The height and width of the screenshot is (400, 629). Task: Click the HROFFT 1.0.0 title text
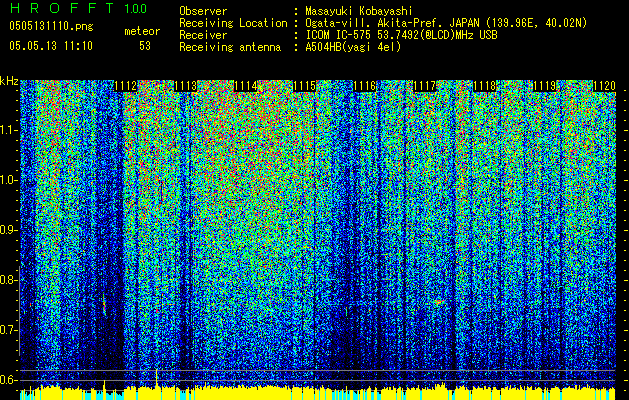click(x=79, y=8)
